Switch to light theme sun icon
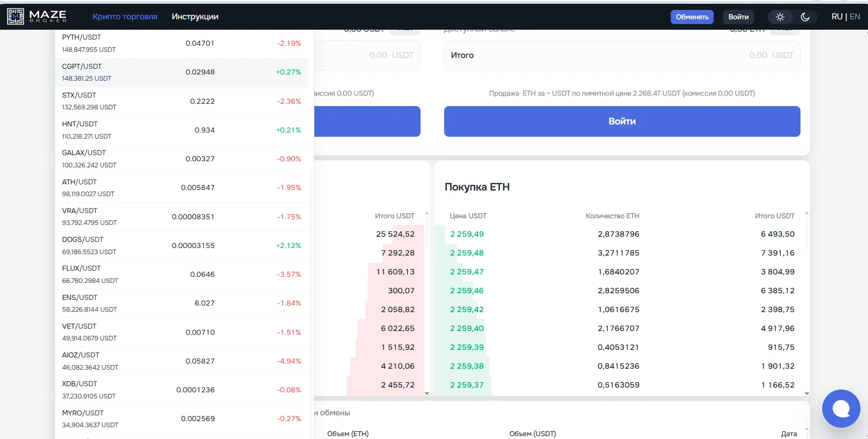Viewport: 868px width, 439px height. pos(780,17)
